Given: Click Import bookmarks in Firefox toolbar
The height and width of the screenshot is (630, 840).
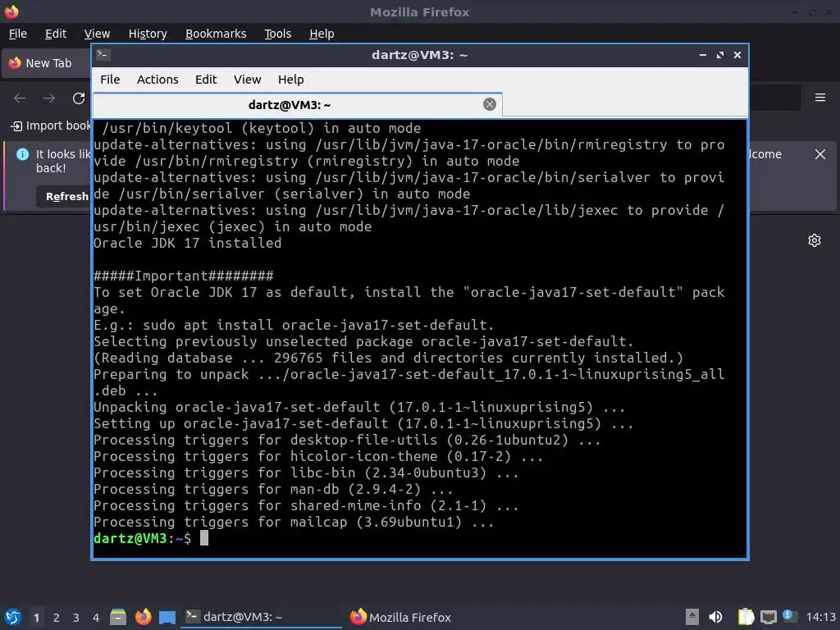Looking at the screenshot, I should click(51, 126).
